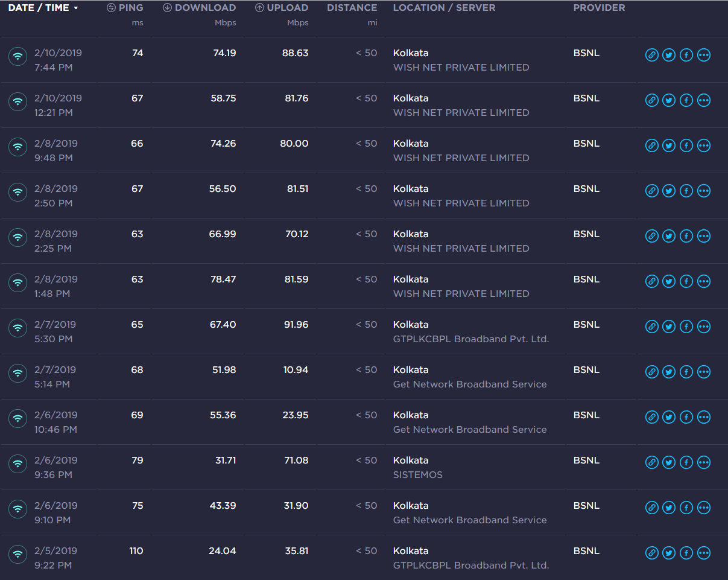This screenshot has height=580, width=728.
Task: Select download value 56.50
Action: pyautogui.click(x=223, y=189)
